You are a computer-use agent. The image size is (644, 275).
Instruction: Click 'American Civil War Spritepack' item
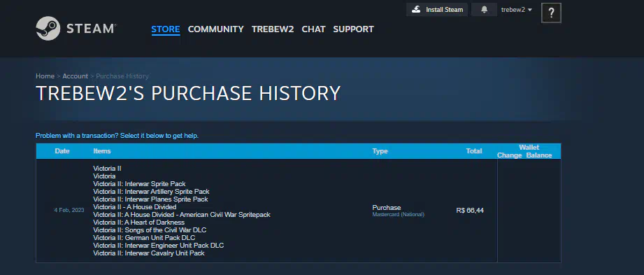click(182, 215)
